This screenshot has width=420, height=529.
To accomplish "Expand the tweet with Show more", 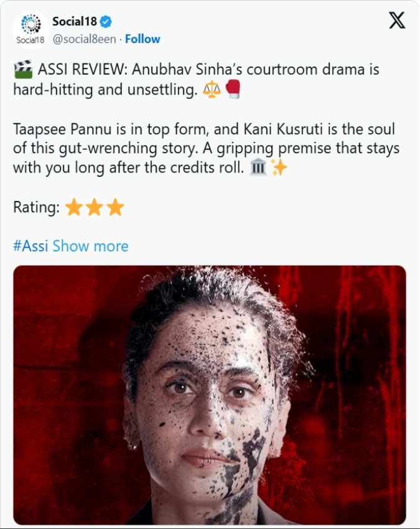I will 90,246.
